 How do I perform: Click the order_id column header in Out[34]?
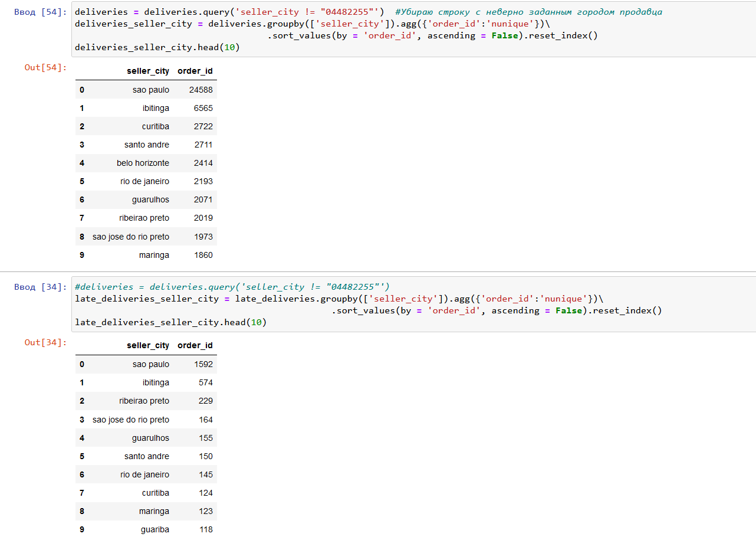point(195,345)
